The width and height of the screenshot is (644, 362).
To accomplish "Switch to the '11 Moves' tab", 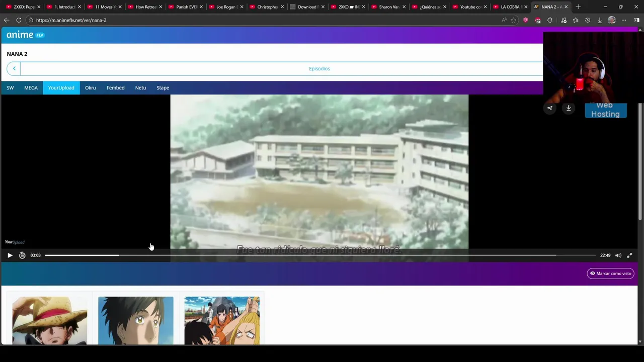I will point(106,7).
